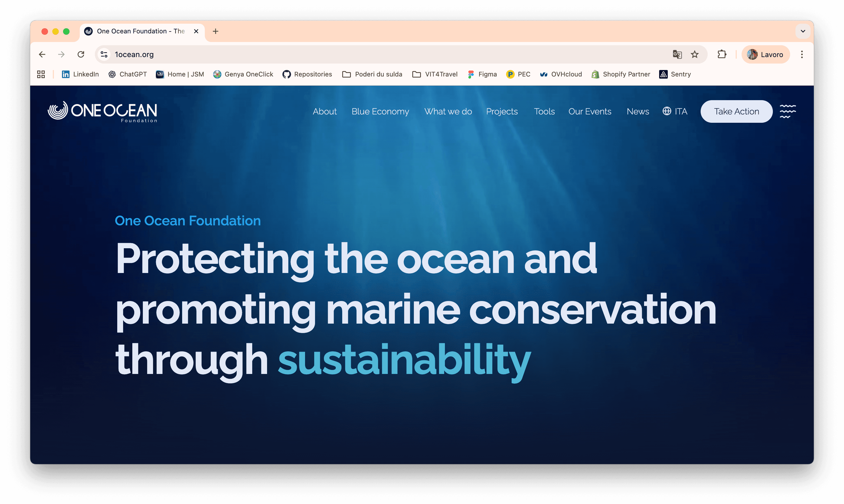Image resolution: width=844 pixels, height=504 pixels.
Task: Click the Take Action button
Action: point(736,111)
